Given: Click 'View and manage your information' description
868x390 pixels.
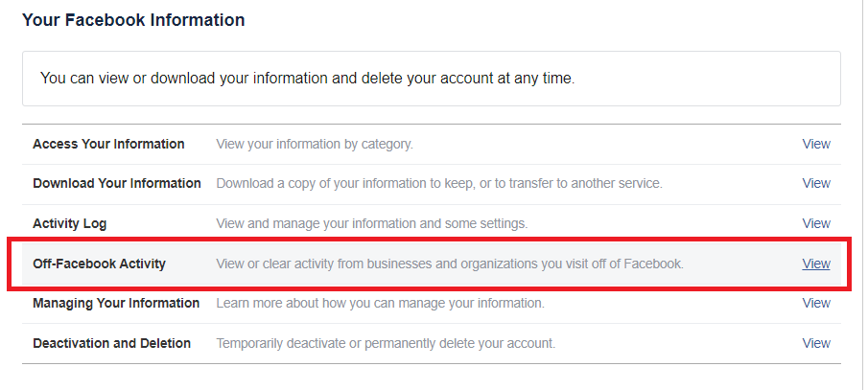Looking at the screenshot, I should (x=372, y=223).
